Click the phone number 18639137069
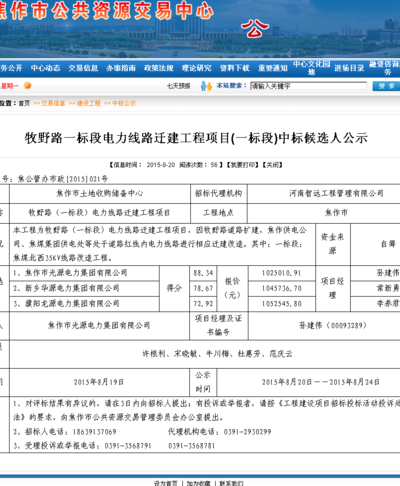 click(x=94, y=432)
